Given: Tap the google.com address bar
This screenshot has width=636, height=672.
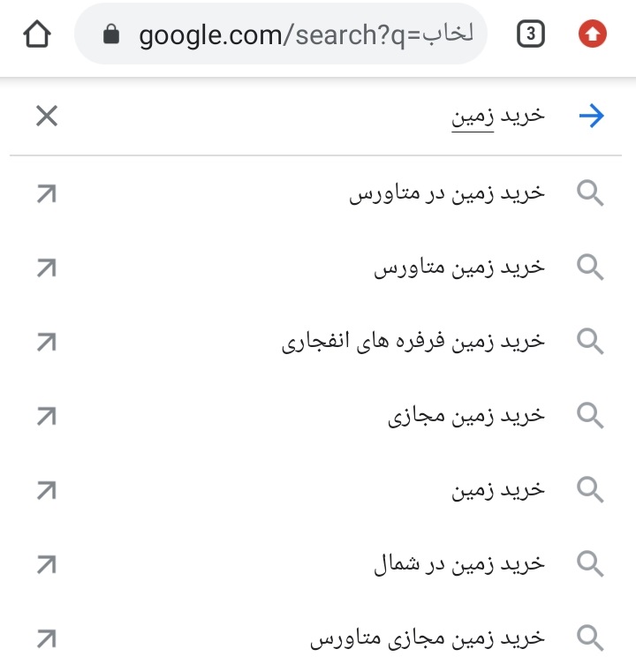Looking at the screenshot, I should (x=281, y=34).
